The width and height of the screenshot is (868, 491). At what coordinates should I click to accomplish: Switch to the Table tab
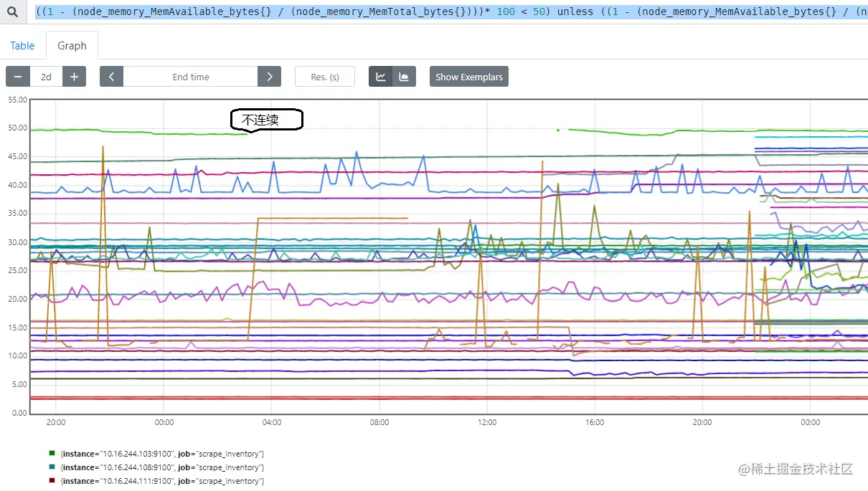(22, 45)
